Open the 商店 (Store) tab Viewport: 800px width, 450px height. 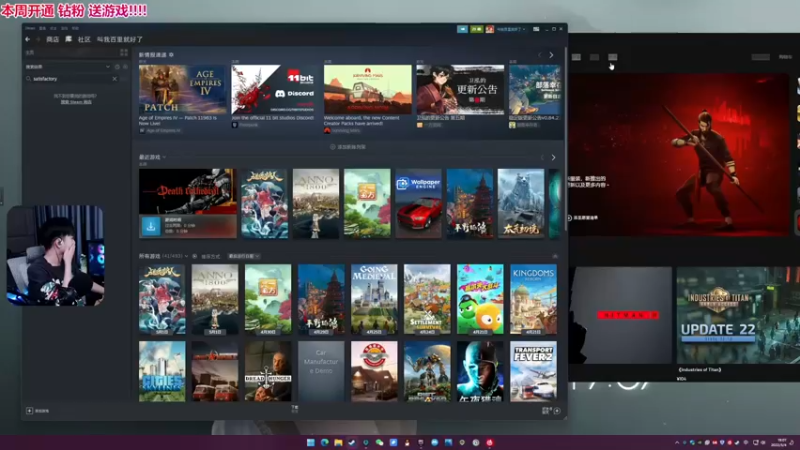(53, 39)
